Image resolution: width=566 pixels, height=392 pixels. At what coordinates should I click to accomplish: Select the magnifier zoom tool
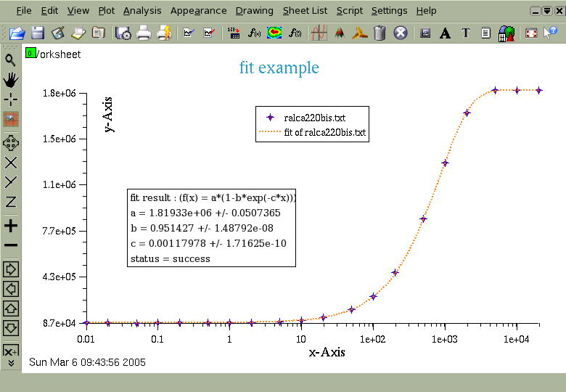(10, 60)
